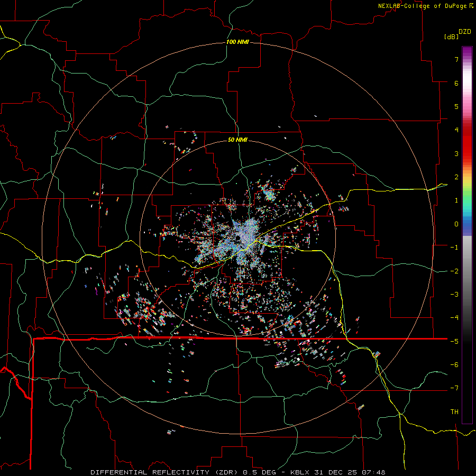Screen dimensions: 476x476
Task: Click the 4 value on color scale
Action: (456, 130)
